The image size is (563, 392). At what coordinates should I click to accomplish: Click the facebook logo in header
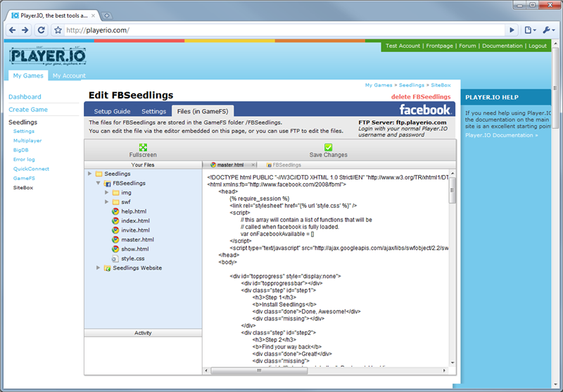[x=425, y=109]
